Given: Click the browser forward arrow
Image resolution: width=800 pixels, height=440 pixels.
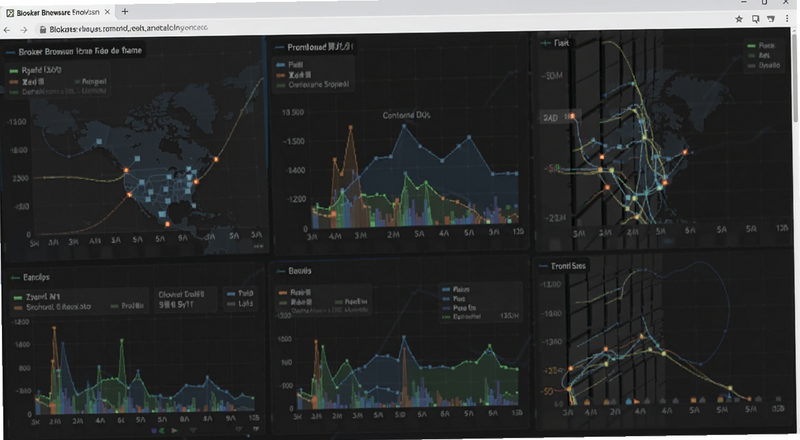Looking at the screenshot, I should [23, 30].
